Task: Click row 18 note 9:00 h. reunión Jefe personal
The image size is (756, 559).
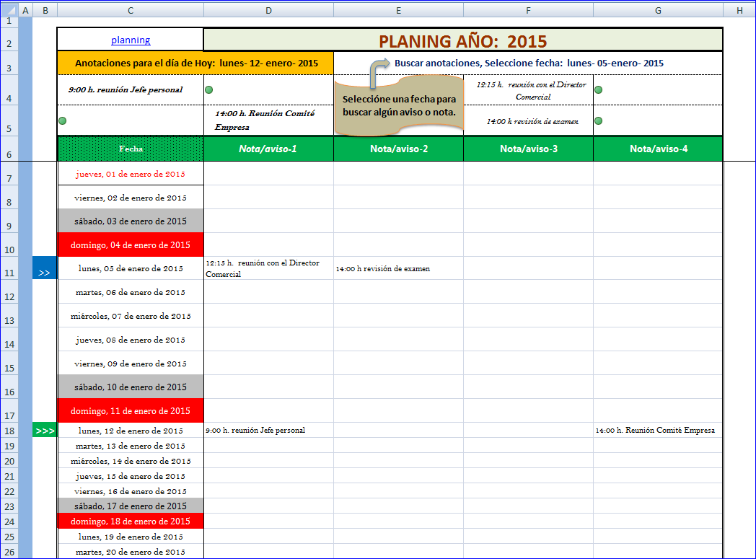Action: coord(268,431)
